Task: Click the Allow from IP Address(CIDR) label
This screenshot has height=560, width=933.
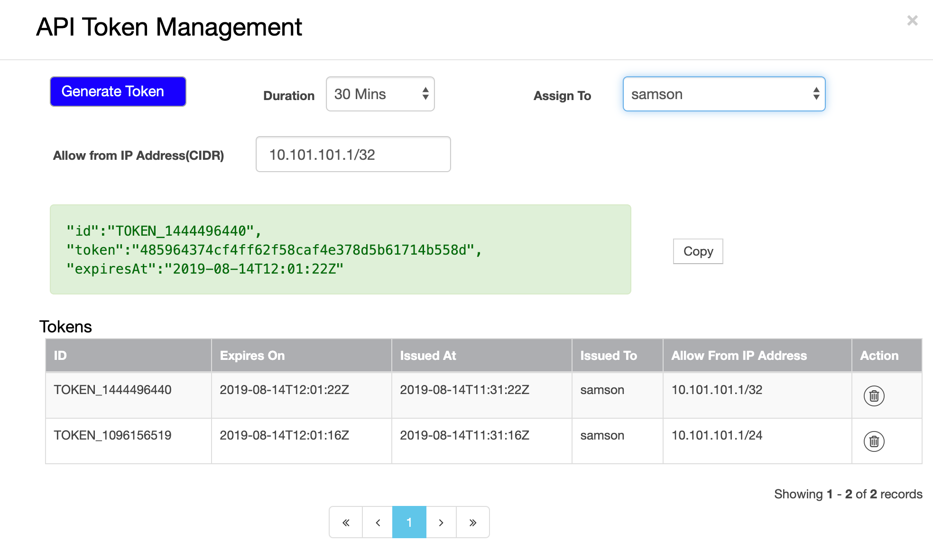Action: (x=139, y=156)
